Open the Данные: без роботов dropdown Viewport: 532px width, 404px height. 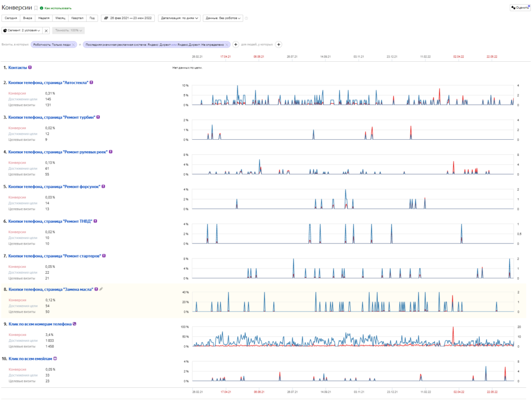223,18
